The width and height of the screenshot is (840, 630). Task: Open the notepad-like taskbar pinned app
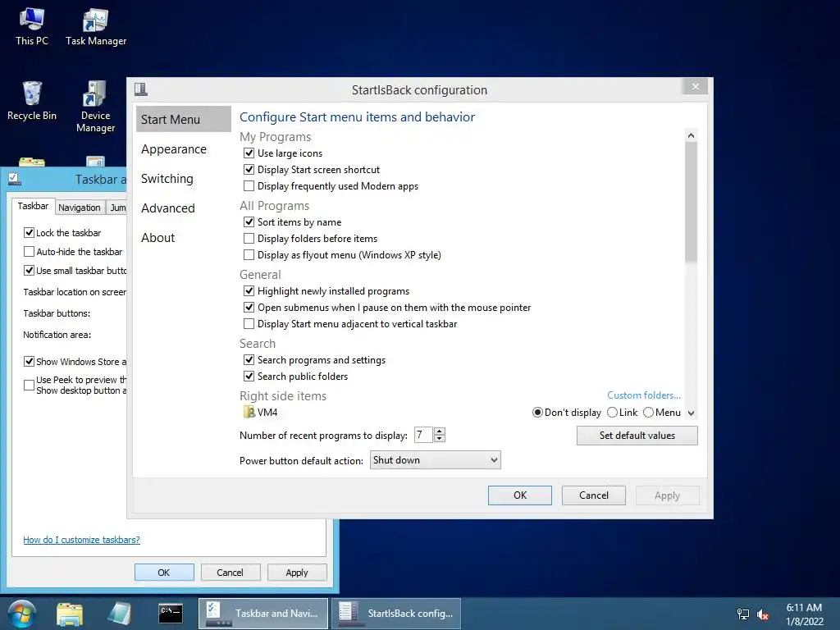click(119, 614)
